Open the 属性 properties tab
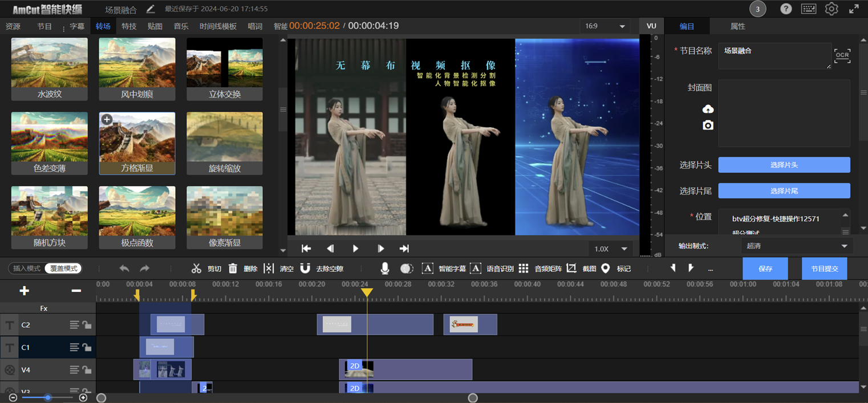This screenshot has height=403, width=868. 737,26
